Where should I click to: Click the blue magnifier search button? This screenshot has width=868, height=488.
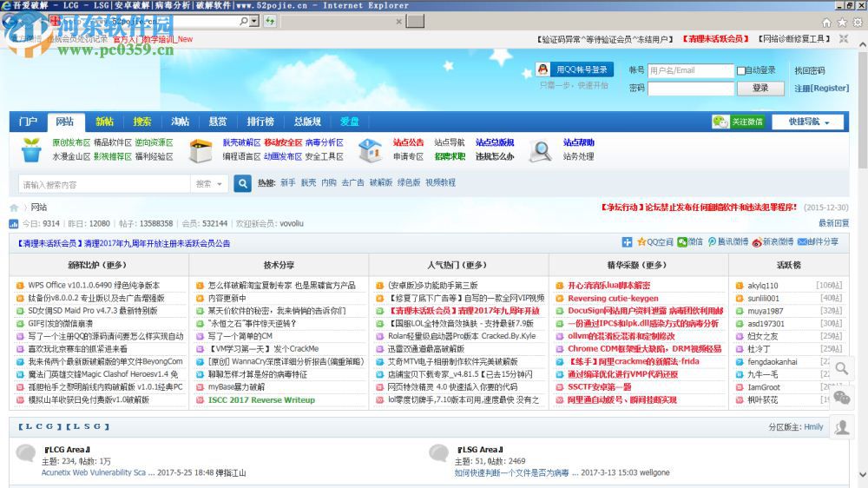click(242, 184)
